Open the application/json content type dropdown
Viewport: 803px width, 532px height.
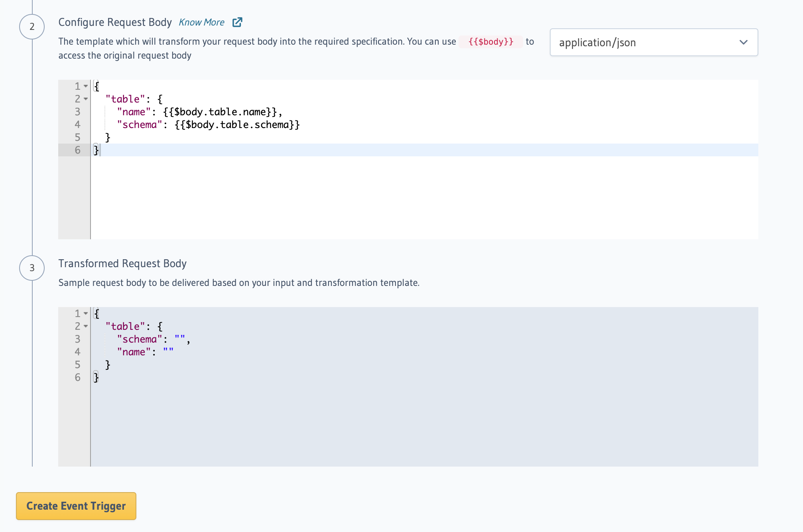[x=653, y=42]
